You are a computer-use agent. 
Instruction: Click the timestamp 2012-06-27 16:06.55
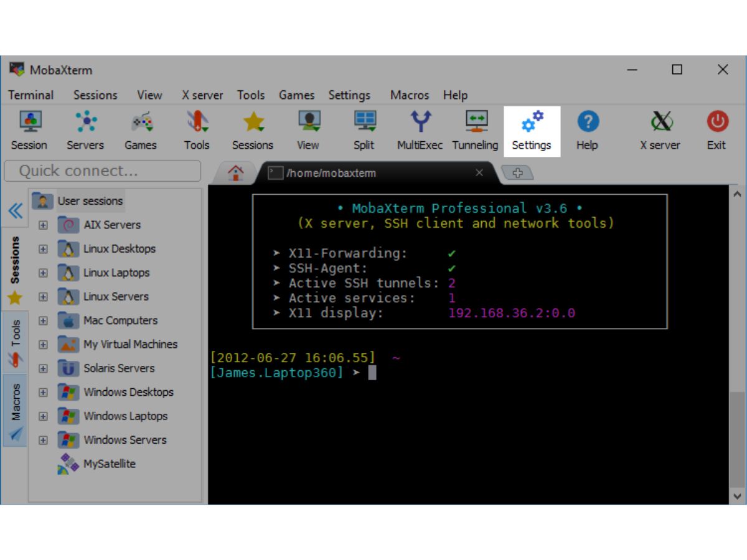tap(293, 358)
